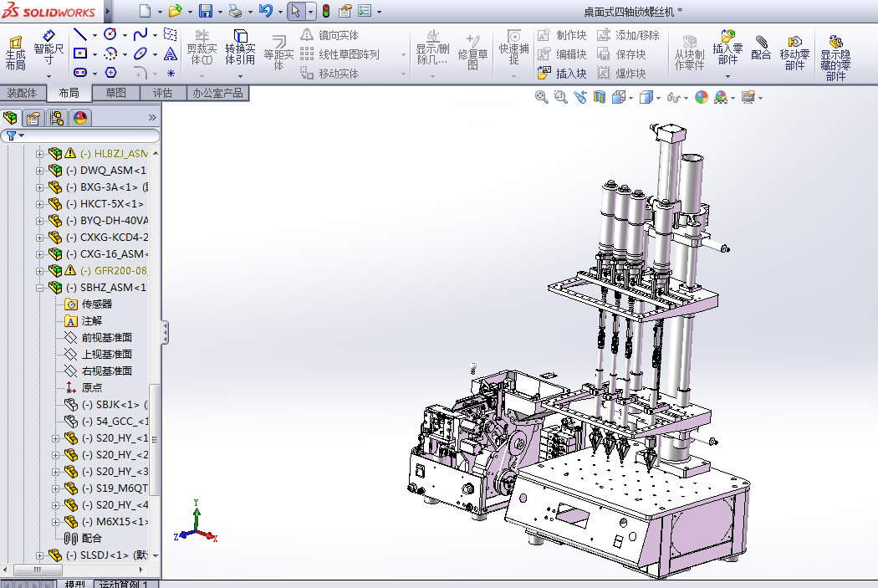Expand the DWQ_ASM tree node
This screenshot has height=588, width=878.
(x=39, y=171)
